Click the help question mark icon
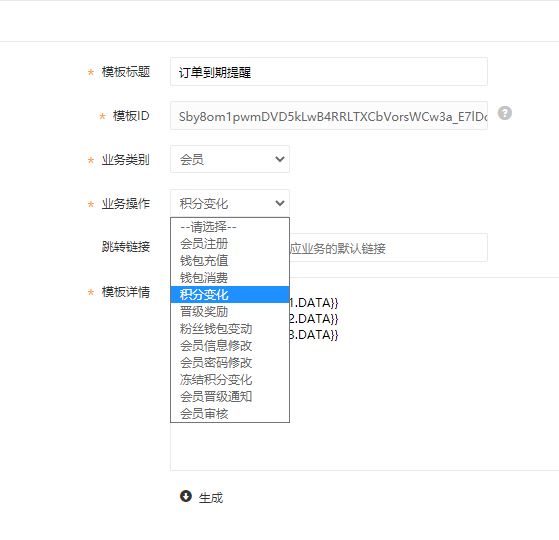Viewport: 559px width, 540px height. [x=504, y=113]
